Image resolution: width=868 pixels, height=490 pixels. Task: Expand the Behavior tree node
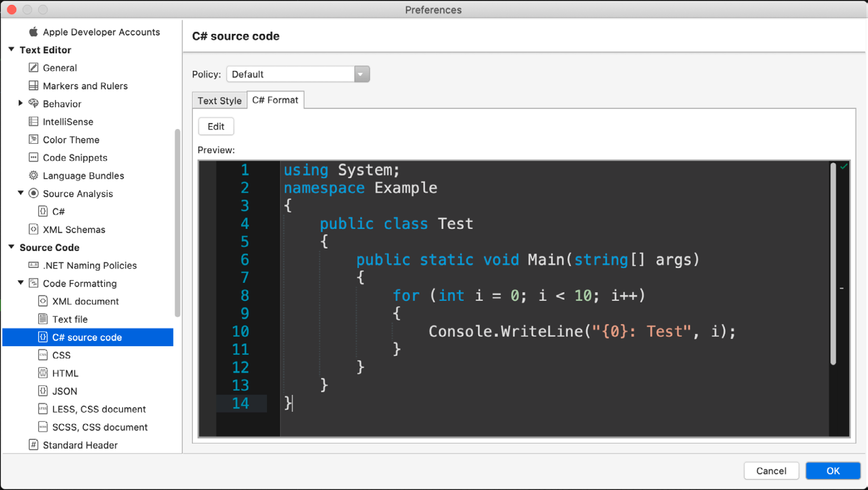[x=21, y=104]
